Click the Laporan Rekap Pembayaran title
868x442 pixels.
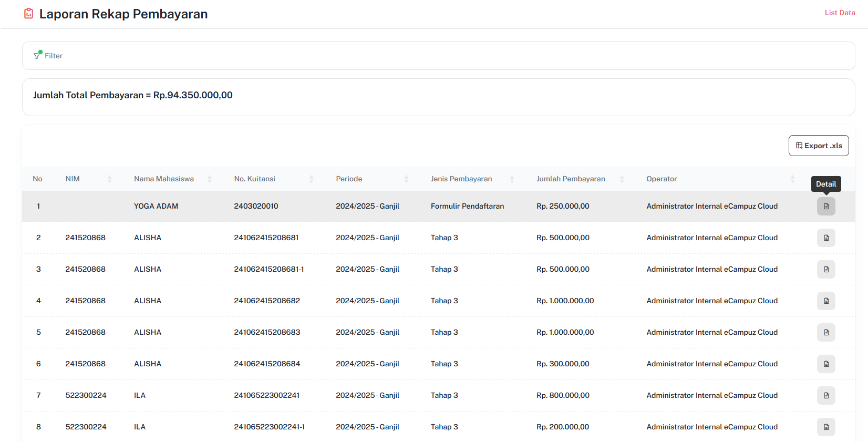point(123,14)
